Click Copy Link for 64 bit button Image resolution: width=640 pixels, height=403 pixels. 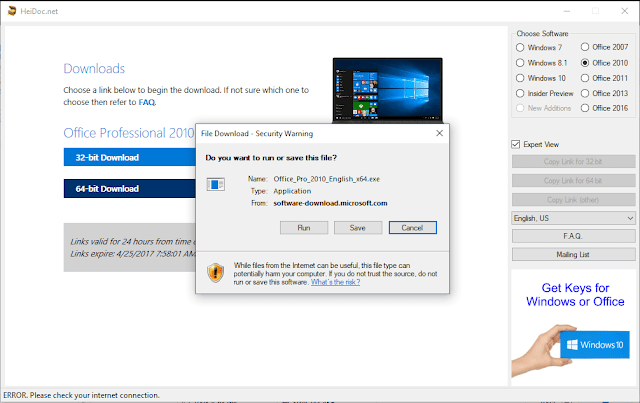click(x=573, y=180)
